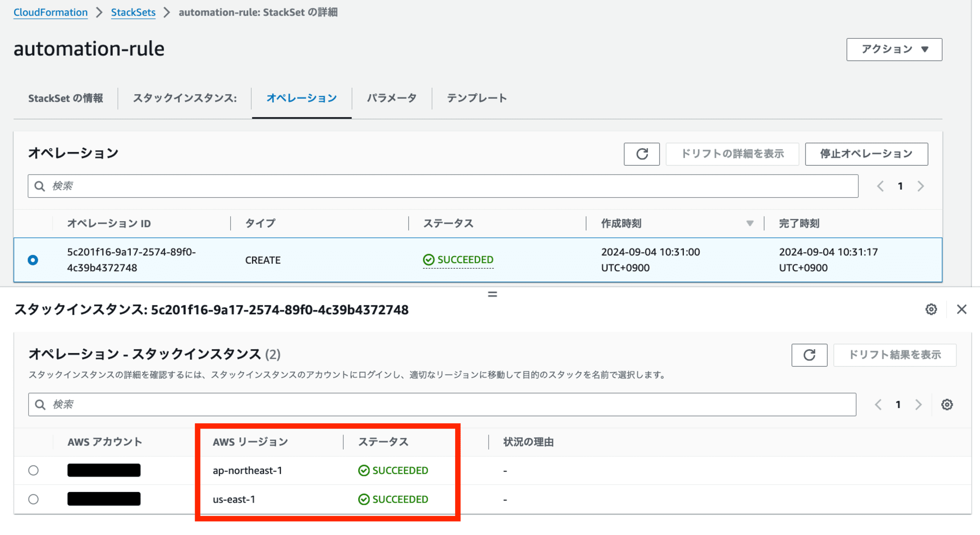Image resolution: width=980 pixels, height=535 pixels.
Task: Open stack instances table settings gear
Action: click(x=947, y=405)
